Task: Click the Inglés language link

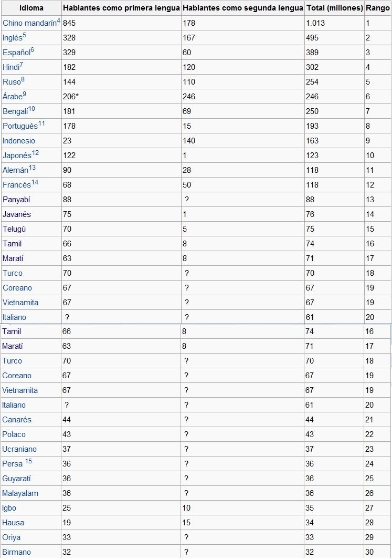Action: [x=13, y=38]
